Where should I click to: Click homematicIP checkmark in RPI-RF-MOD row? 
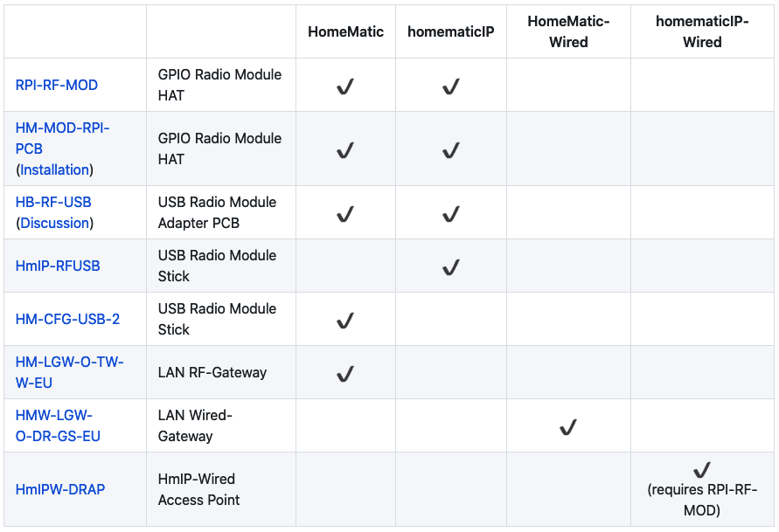451,86
